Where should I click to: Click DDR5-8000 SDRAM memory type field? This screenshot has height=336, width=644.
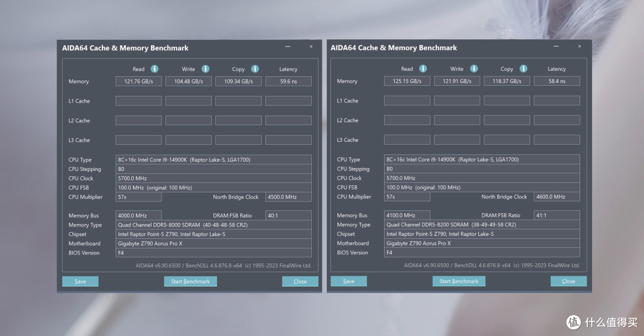point(213,225)
